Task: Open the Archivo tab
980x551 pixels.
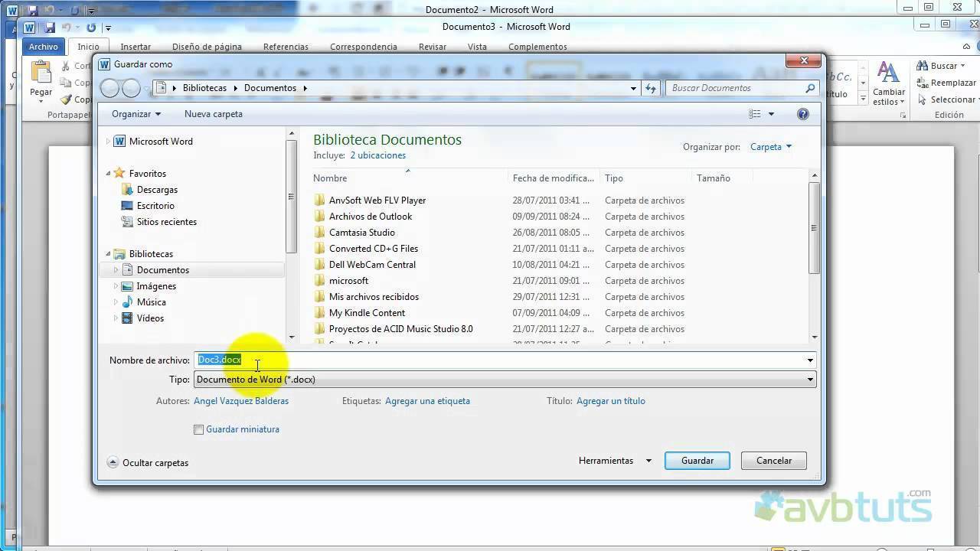Action: point(44,47)
